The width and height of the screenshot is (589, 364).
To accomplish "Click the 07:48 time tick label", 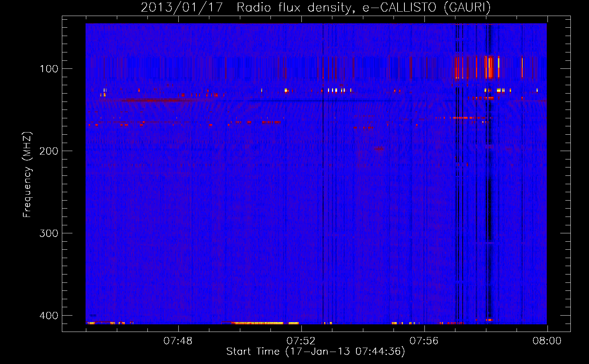I will (178, 341).
